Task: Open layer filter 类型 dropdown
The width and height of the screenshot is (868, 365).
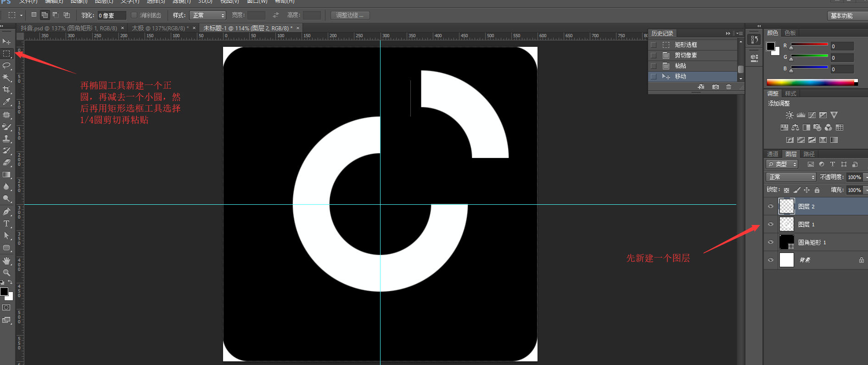Action: click(x=782, y=164)
